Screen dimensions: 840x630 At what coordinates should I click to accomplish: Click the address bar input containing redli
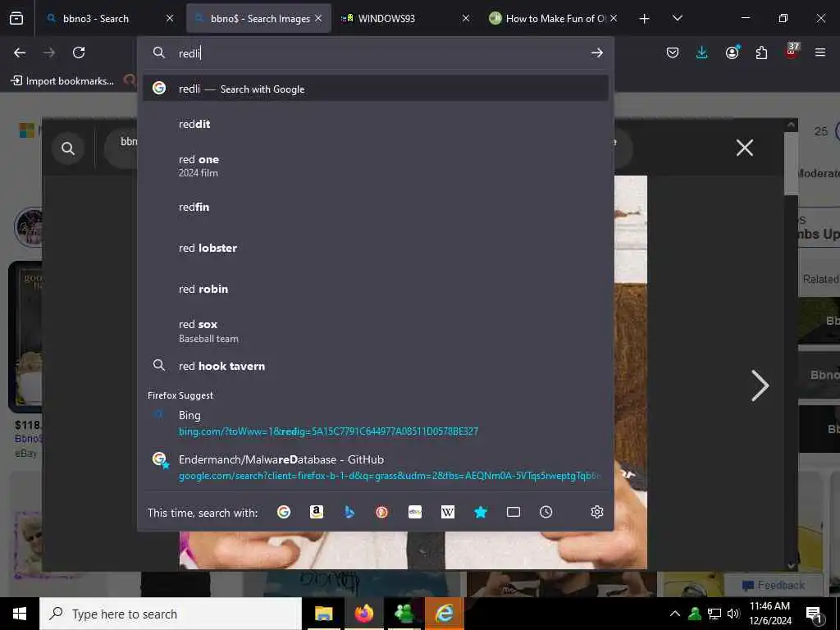coord(375,53)
